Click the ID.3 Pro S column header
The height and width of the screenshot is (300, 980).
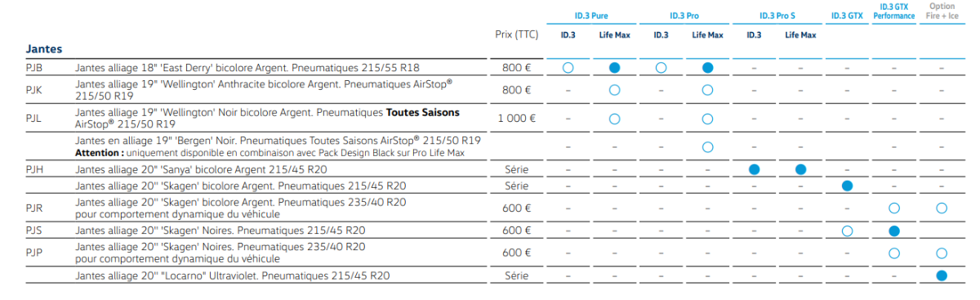pyautogui.click(x=778, y=16)
